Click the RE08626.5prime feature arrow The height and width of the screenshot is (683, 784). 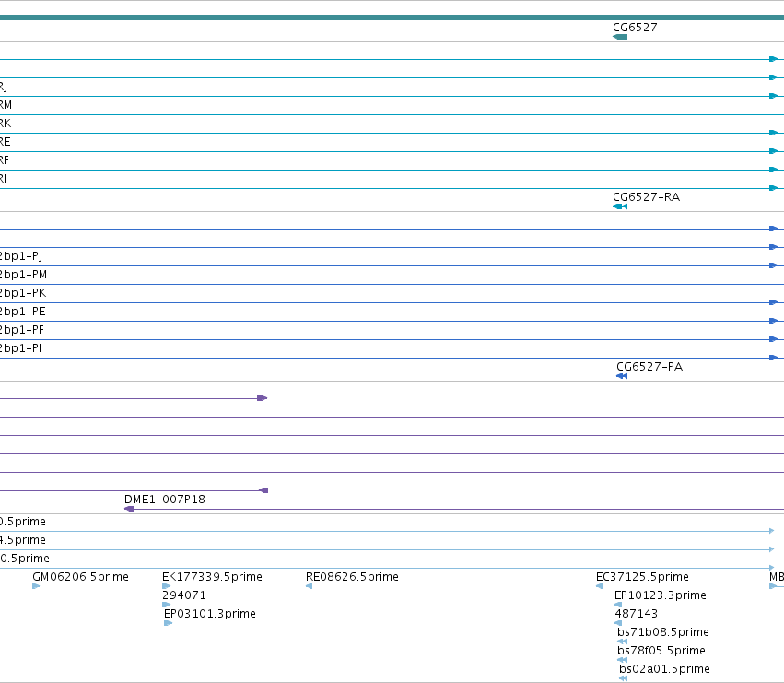point(309,586)
